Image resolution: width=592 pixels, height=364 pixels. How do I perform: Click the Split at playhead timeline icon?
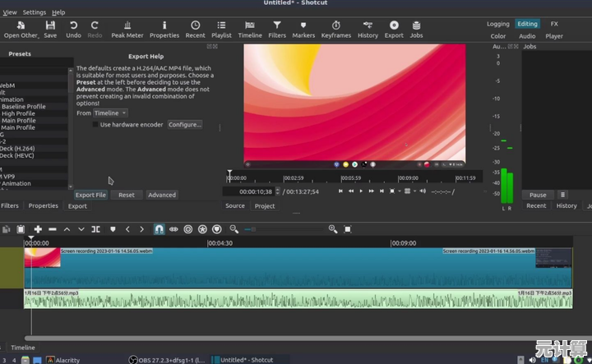click(x=95, y=229)
